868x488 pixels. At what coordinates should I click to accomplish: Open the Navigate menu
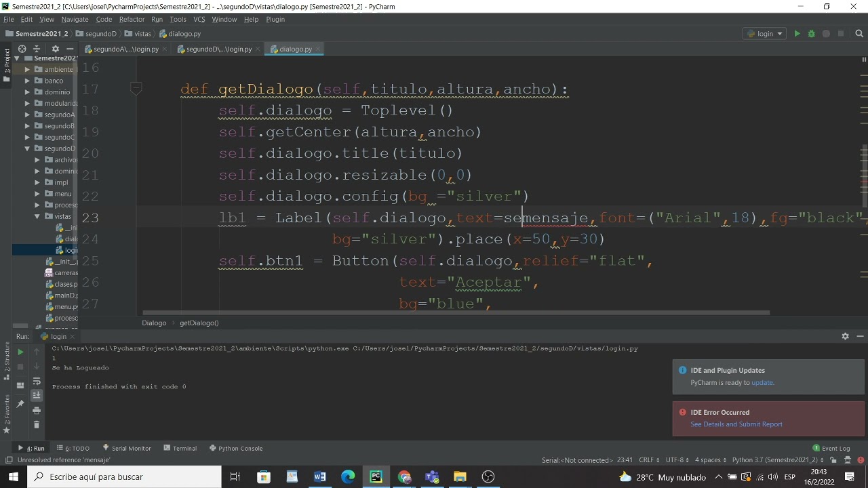click(x=75, y=19)
